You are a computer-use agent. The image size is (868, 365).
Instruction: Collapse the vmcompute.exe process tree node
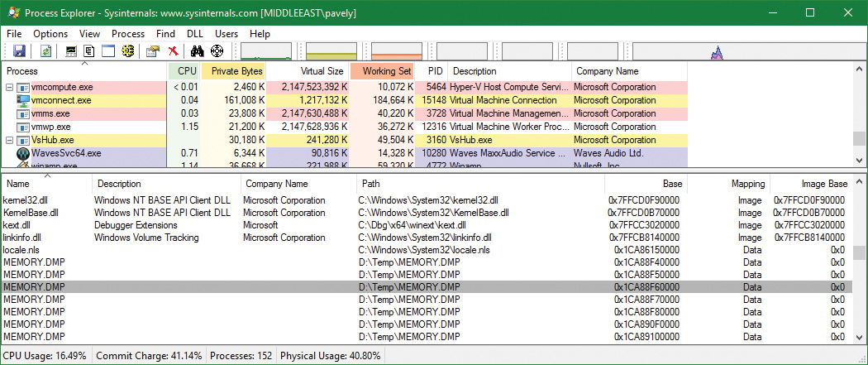coord(10,87)
